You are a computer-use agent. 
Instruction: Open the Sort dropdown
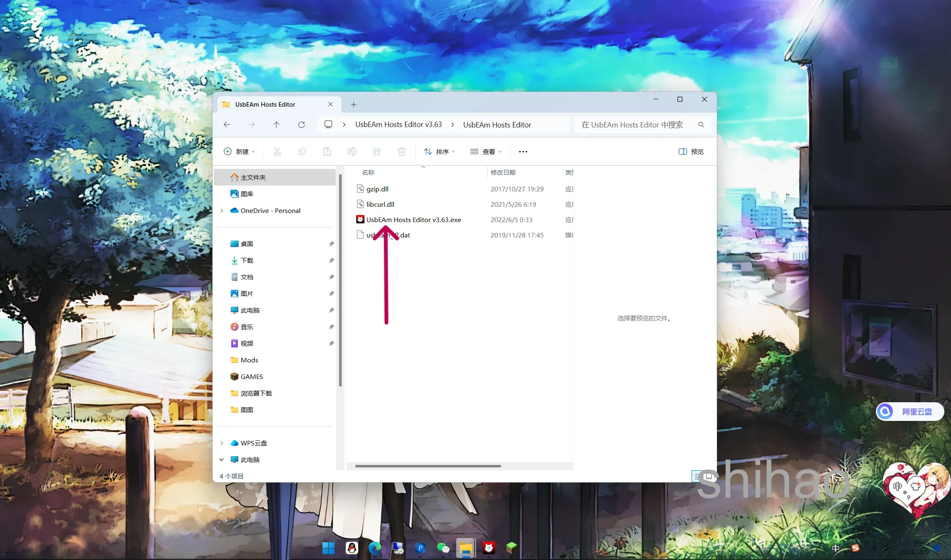439,152
